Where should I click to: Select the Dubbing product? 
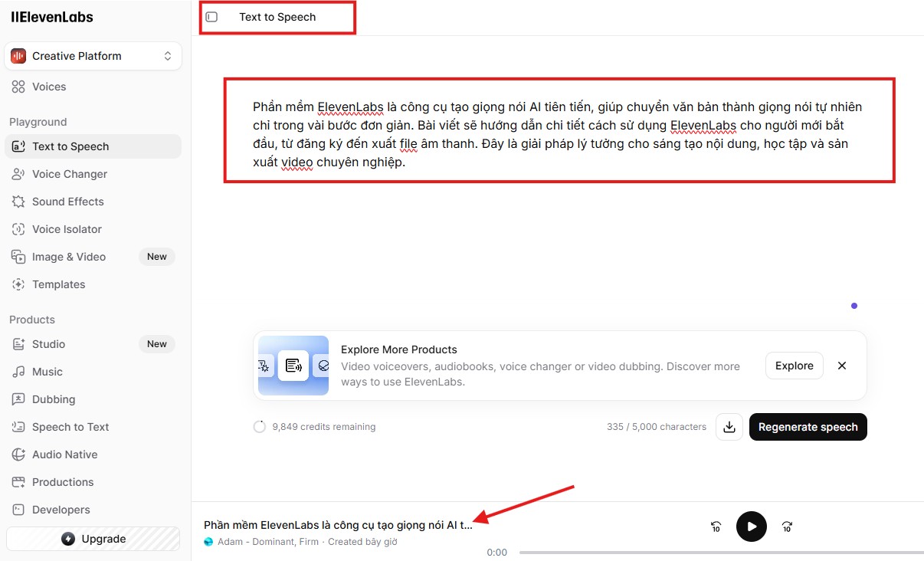point(54,399)
